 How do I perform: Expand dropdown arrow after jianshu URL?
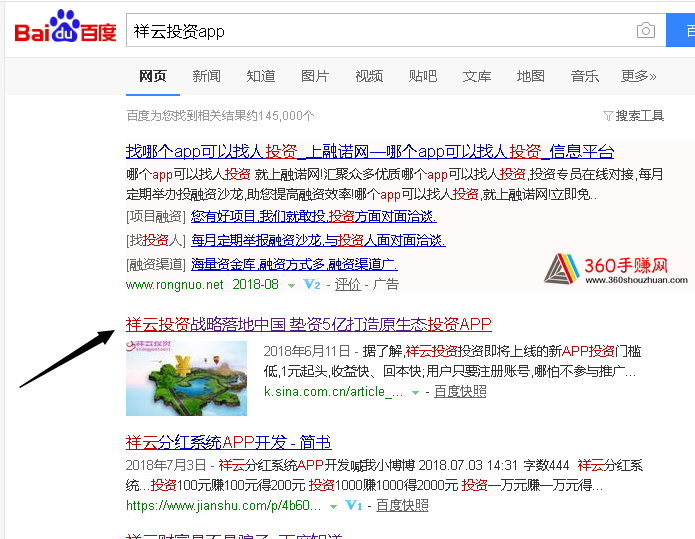pyautogui.click(x=333, y=507)
